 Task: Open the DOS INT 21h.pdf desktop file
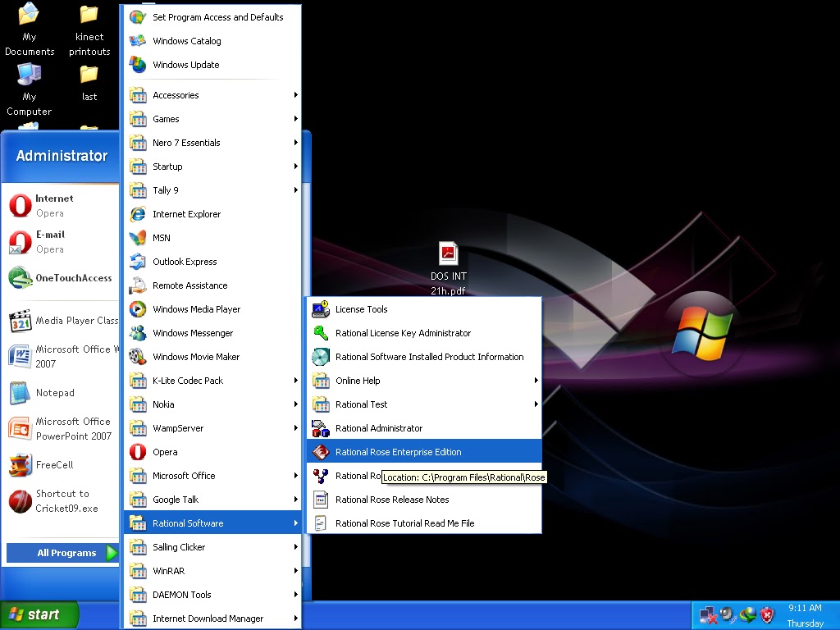[x=449, y=268]
